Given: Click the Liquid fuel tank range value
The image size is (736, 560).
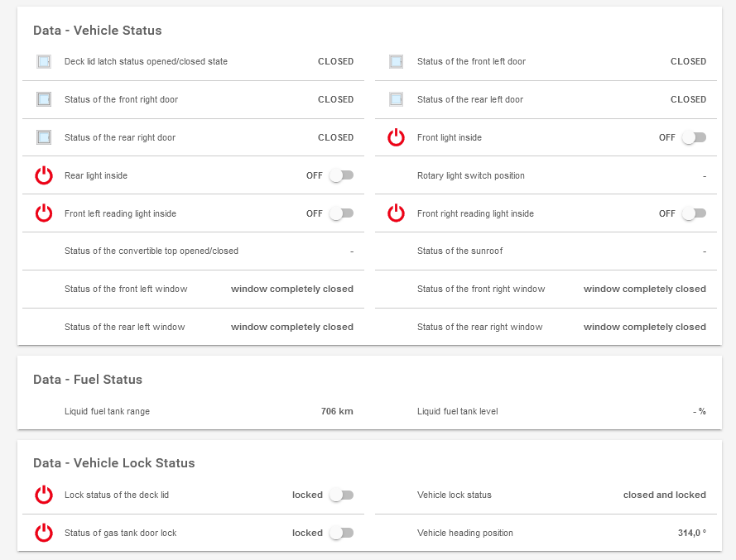Looking at the screenshot, I should [337, 411].
